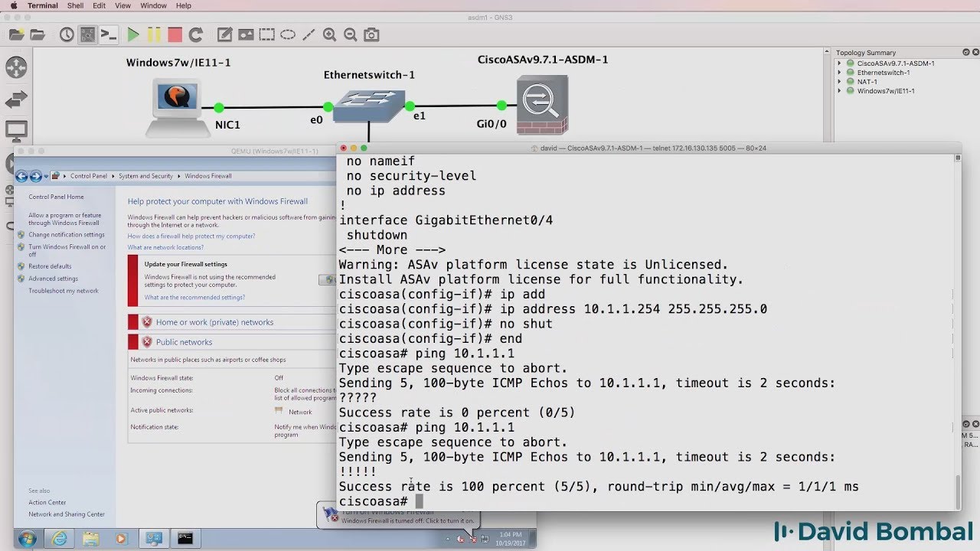Screen dimensions: 980x551
Task: Click Allow a program or feature link
Action: click(x=64, y=219)
